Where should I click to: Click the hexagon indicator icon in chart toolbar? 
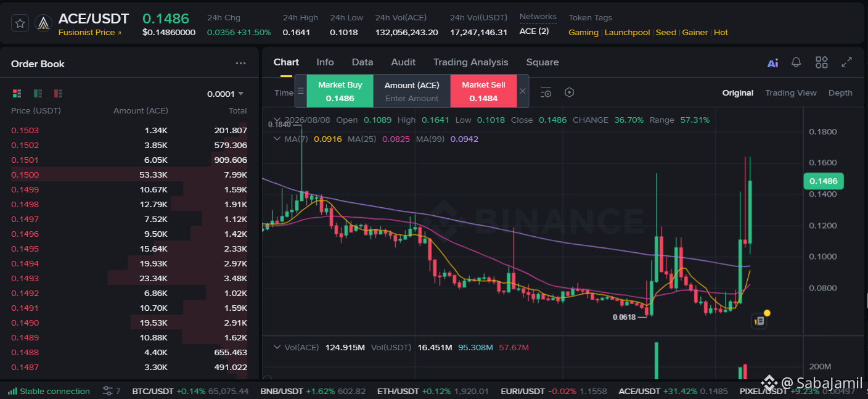pos(570,93)
